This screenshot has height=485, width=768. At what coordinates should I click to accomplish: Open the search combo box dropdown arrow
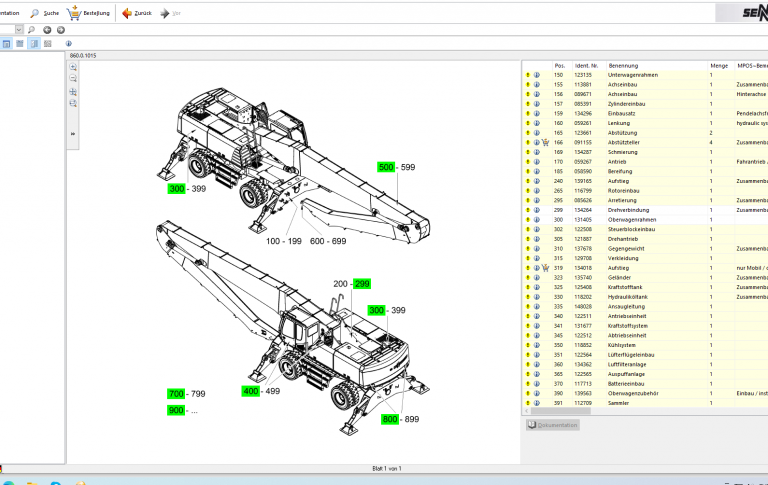click(19, 30)
